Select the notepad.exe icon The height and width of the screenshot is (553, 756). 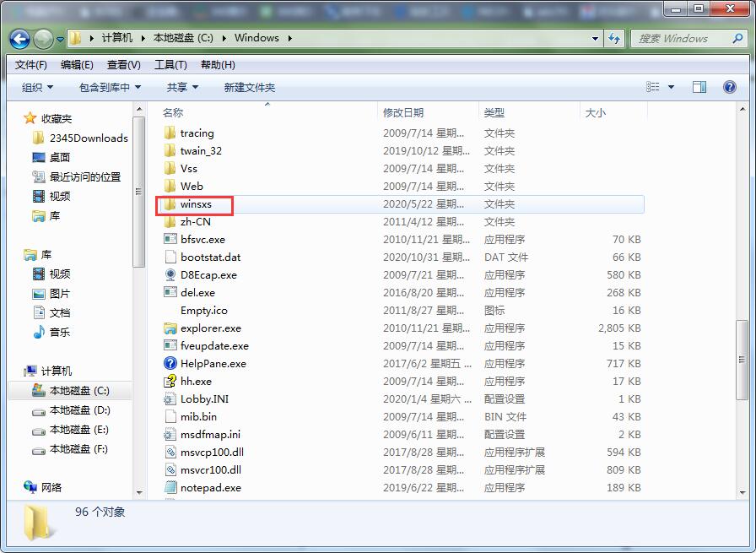(x=170, y=487)
